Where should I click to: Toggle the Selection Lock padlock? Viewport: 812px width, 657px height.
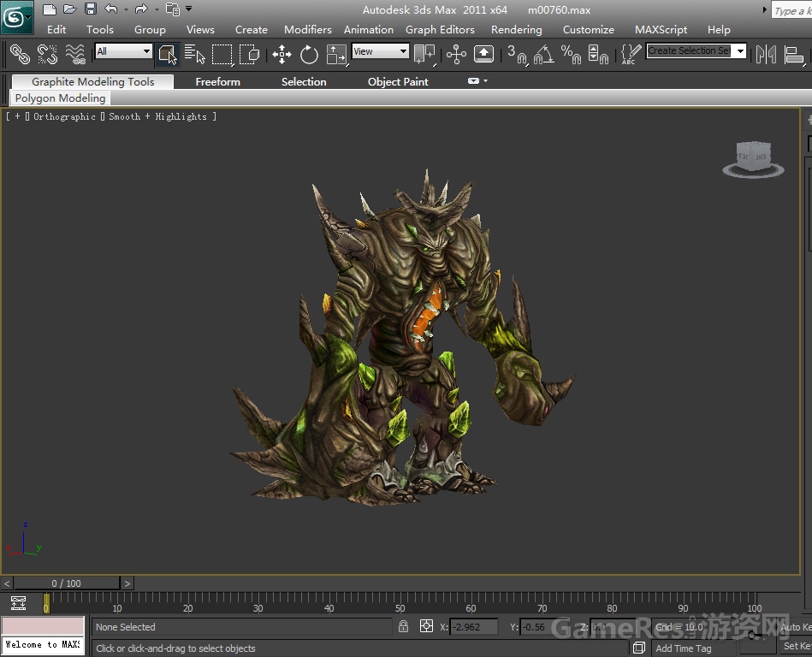403,626
